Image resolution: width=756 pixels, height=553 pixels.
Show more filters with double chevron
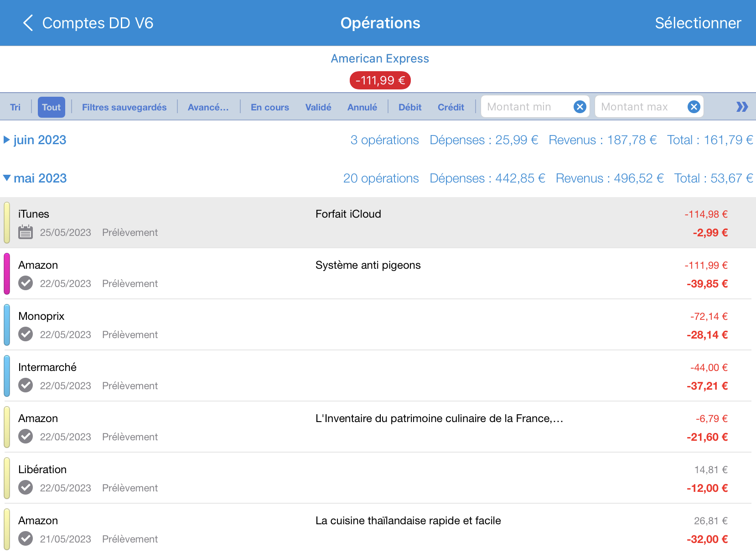coord(742,107)
